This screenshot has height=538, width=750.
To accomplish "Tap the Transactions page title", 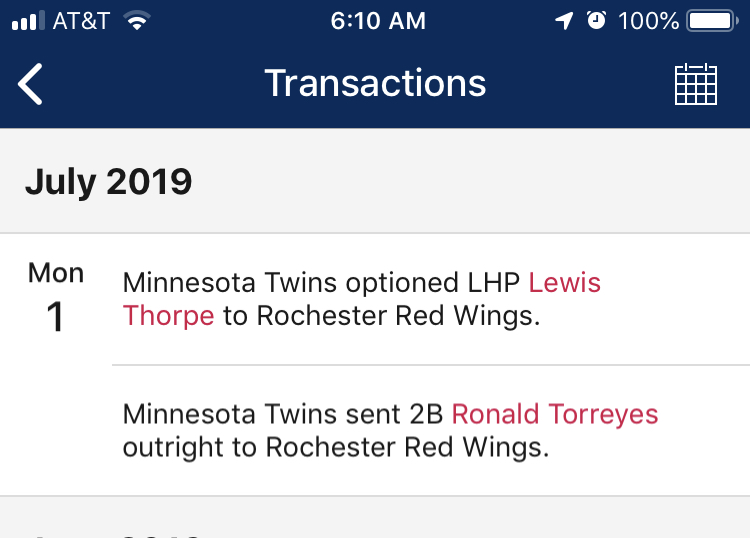I will point(375,83).
